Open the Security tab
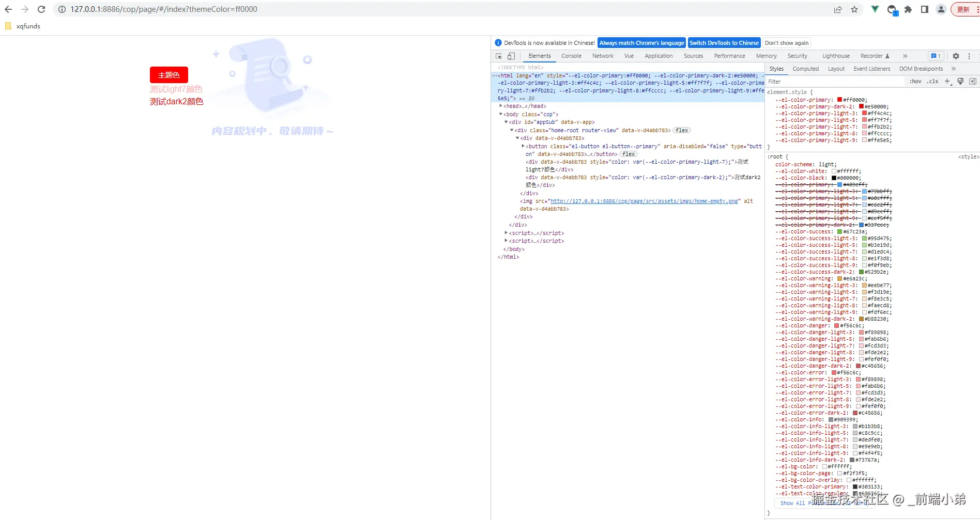Image resolution: width=980 pixels, height=520 pixels. (797, 56)
